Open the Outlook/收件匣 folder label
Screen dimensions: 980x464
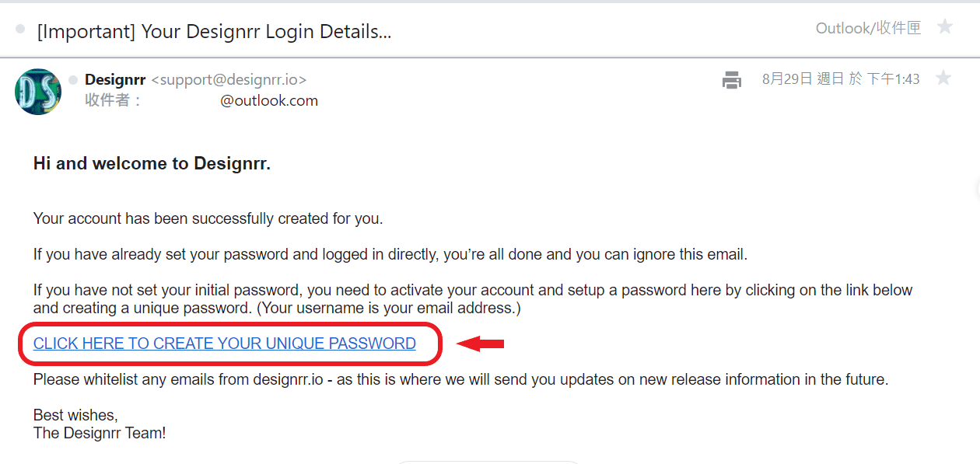868,29
